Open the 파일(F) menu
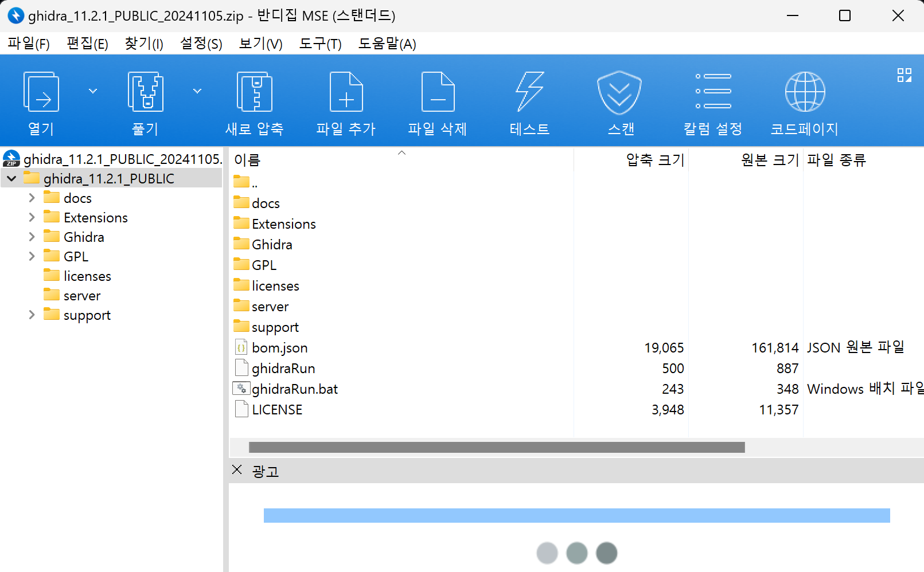This screenshot has width=924, height=572. [29, 44]
